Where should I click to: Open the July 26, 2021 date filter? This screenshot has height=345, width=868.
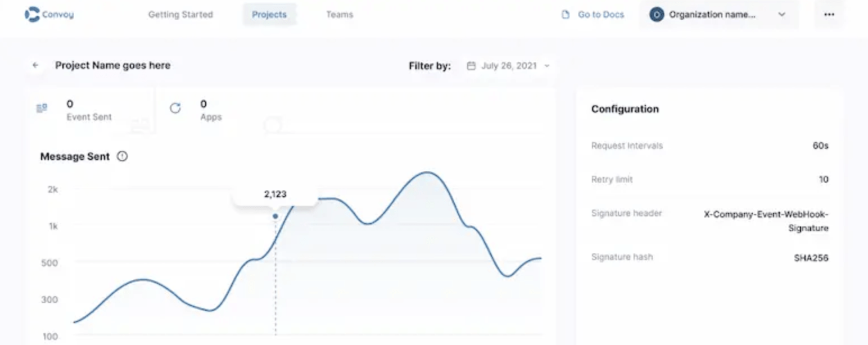509,66
